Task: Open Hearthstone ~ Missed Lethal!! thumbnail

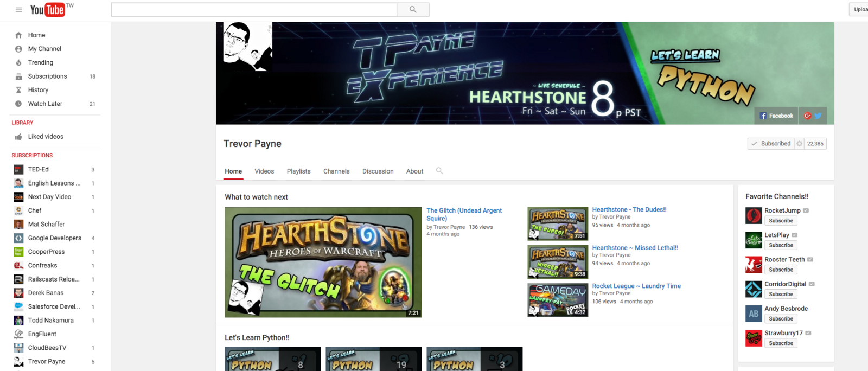Action: pos(558,261)
